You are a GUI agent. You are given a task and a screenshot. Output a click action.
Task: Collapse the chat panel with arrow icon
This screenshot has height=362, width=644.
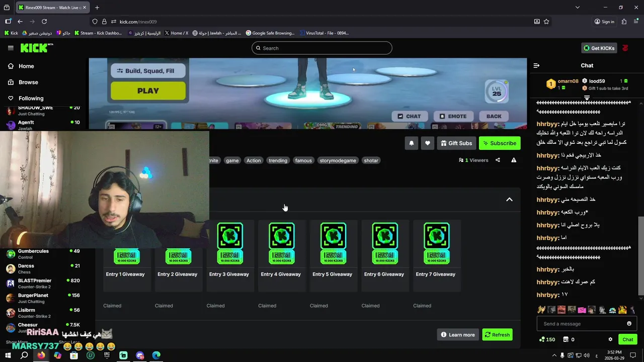point(536,65)
